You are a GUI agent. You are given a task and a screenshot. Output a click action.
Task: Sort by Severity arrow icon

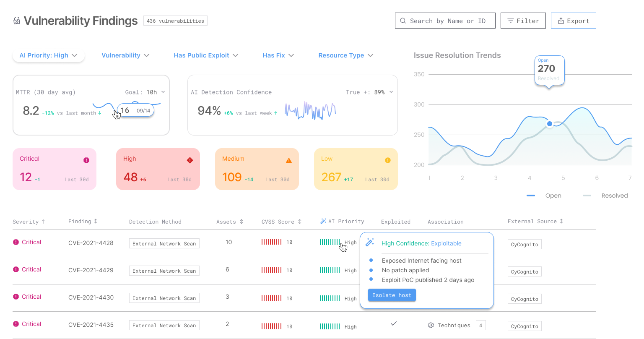pyautogui.click(x=43, y=222)
